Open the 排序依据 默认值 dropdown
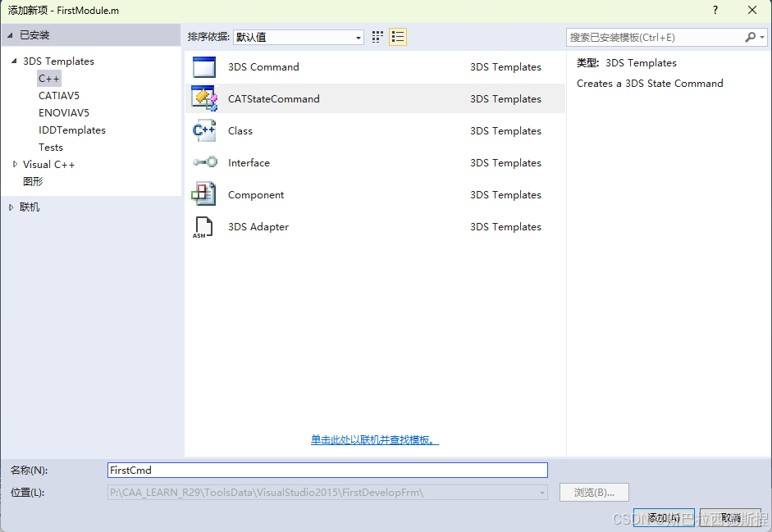 point(299,37)
